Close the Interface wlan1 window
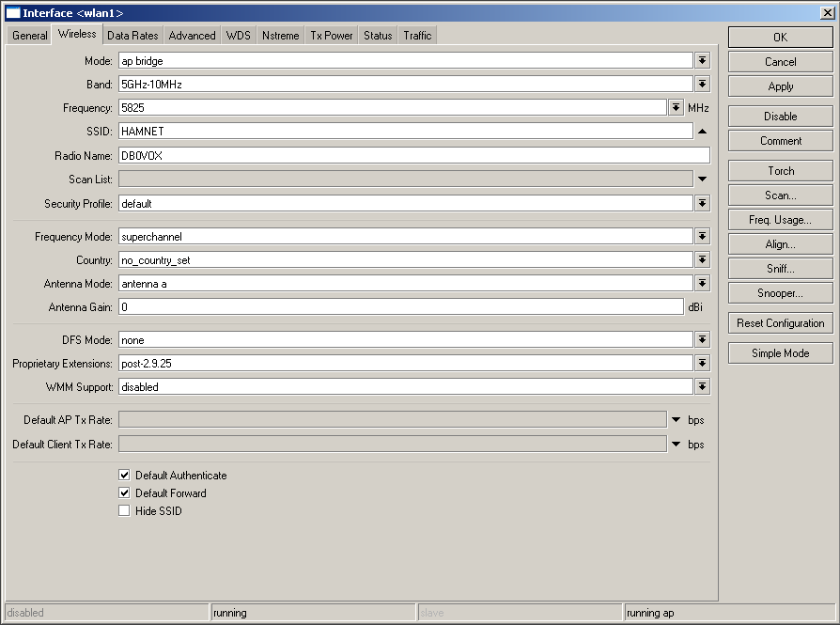This screenshot has width=840, height=625. [826, 12]
